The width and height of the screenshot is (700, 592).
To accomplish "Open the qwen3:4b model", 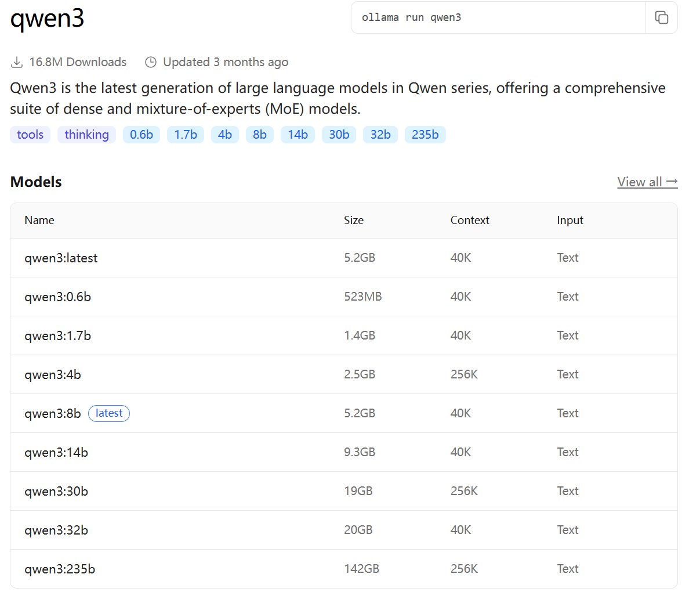I will (x=53, y=375).
